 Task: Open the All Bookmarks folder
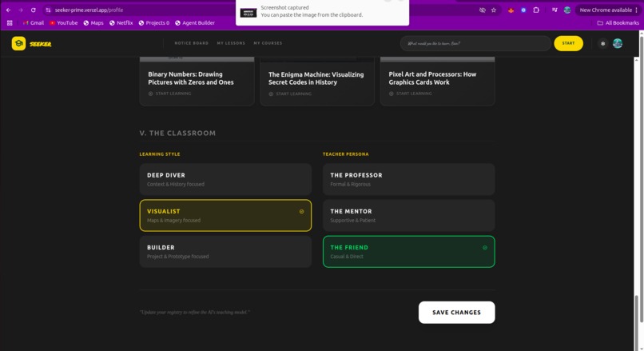(x=618, y=23)
